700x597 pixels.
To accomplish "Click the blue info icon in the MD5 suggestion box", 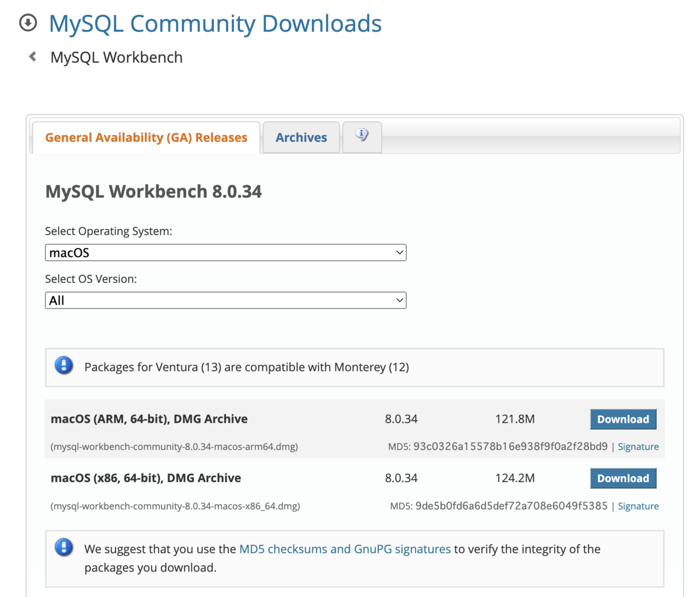I will click(x=64, y=547).
